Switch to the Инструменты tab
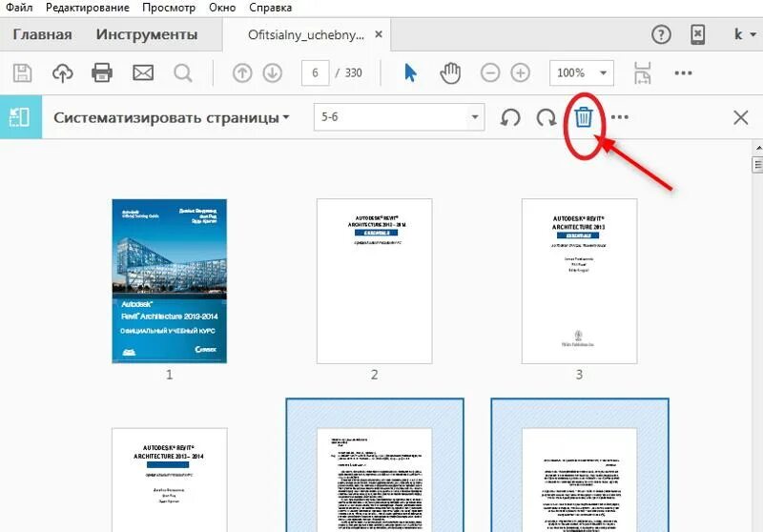763x532 pixels. point(147,34)
